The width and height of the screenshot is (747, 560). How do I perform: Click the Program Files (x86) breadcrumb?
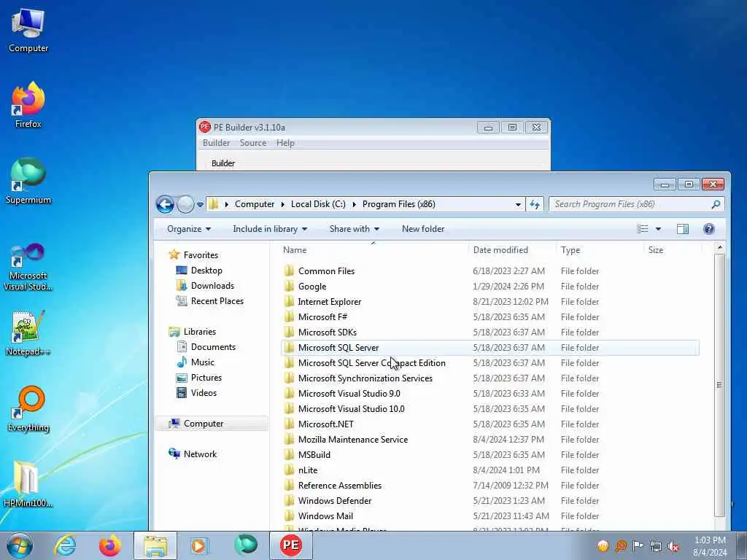click(399, 204)
